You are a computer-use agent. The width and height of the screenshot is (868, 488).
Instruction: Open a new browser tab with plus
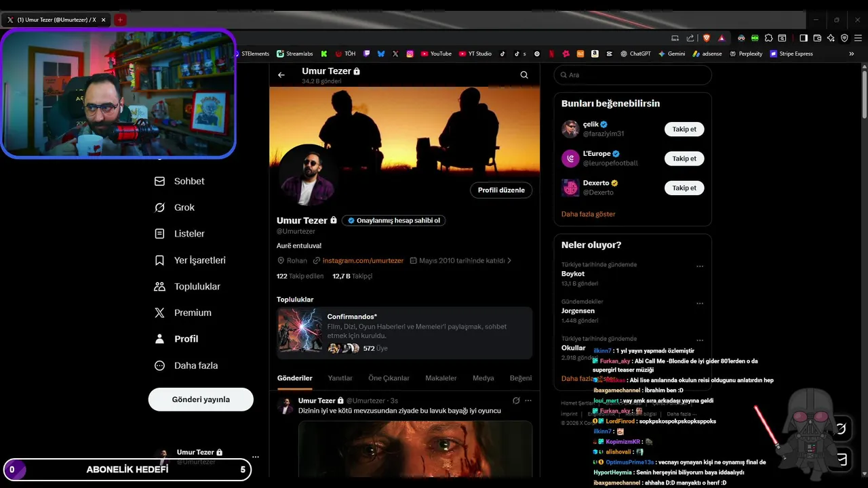[120, 20]
